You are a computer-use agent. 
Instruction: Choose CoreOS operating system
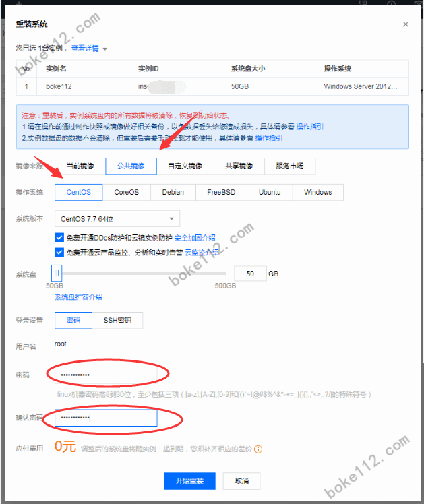127,192
